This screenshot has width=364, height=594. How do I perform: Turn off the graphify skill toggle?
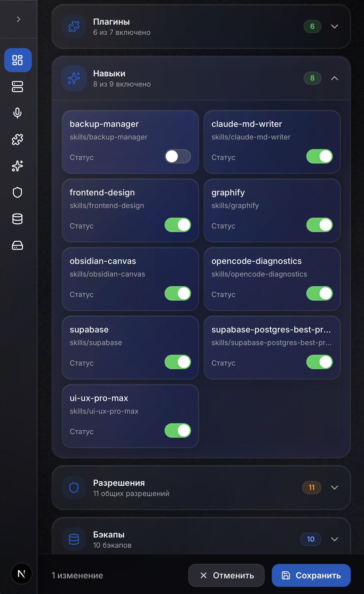tap(320, 225)
